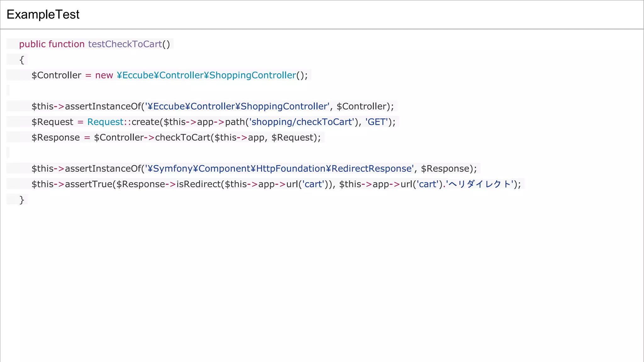Click the 'GET' method string
Viewport: 644px width, 362px height.
(x=376, y=122)
